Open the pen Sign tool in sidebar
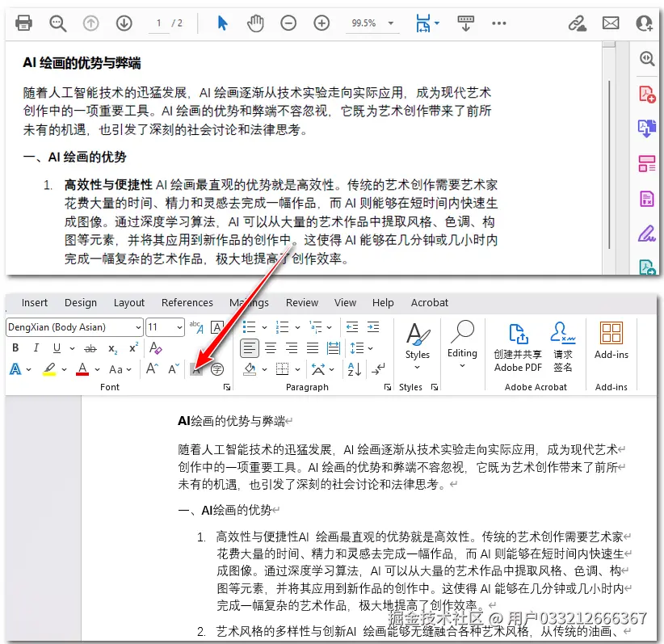The width and height of the screenshot is (664, 644). point(647,233)
